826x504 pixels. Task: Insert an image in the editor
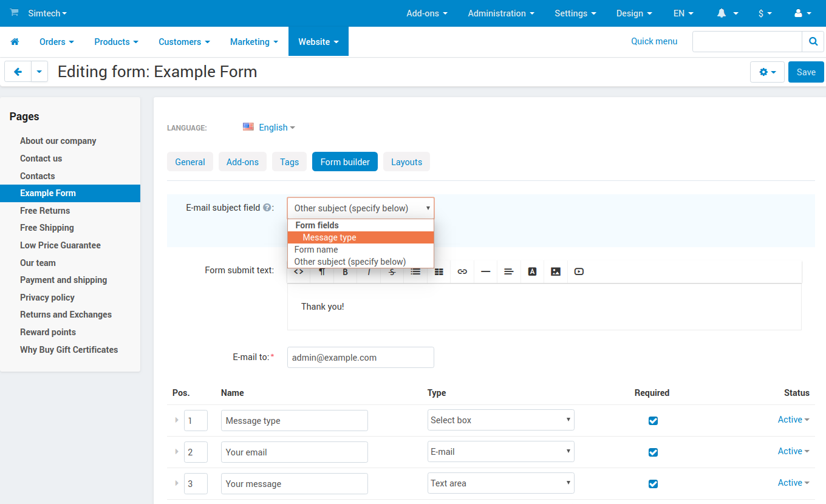[x=556, y=271]
